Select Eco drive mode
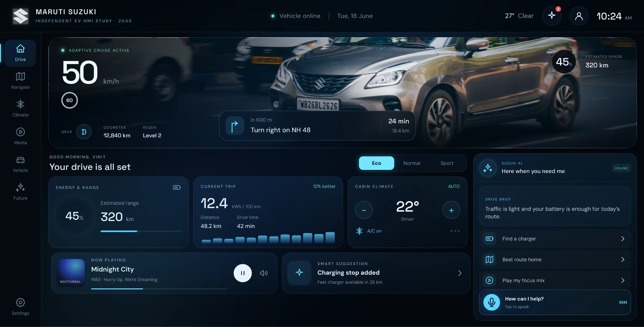 pos(376,163)
